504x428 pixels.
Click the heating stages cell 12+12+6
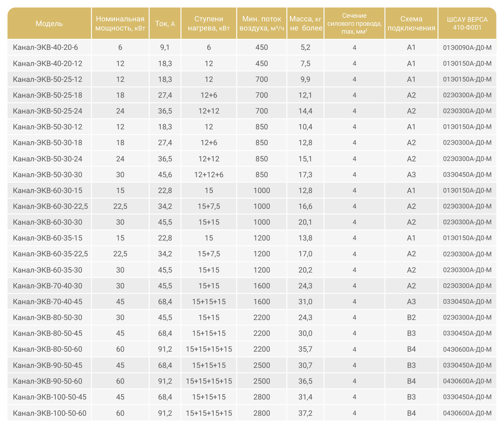tap(209, 174)
